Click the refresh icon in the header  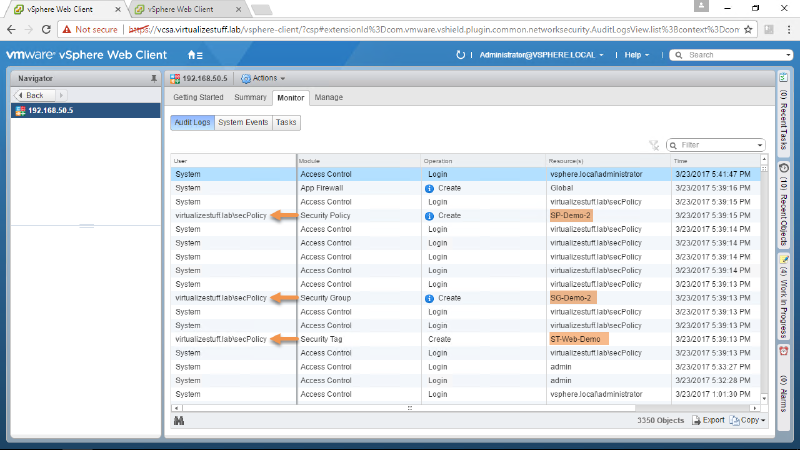[459, 55]
